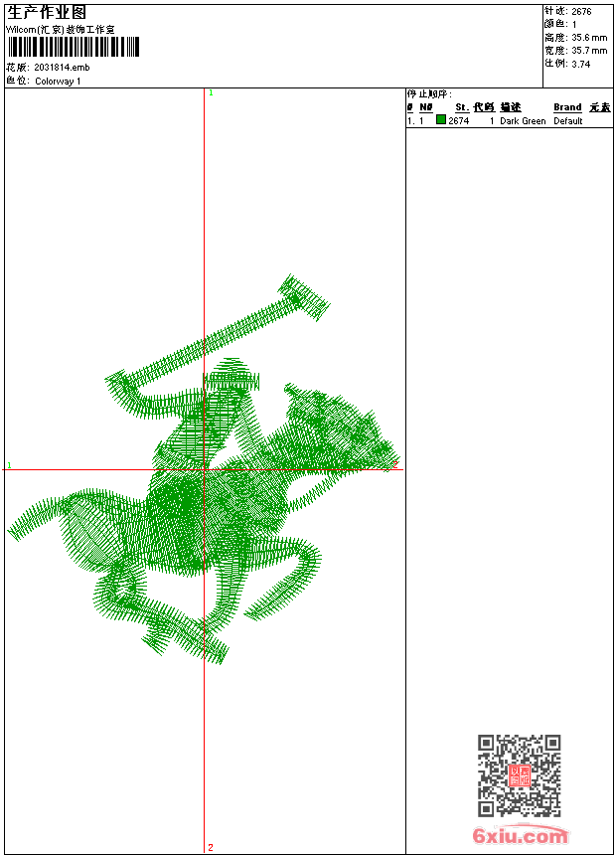Click the red '2' marker at the bottom of the vertical line
616x855 pixels.
click(211, 847)
